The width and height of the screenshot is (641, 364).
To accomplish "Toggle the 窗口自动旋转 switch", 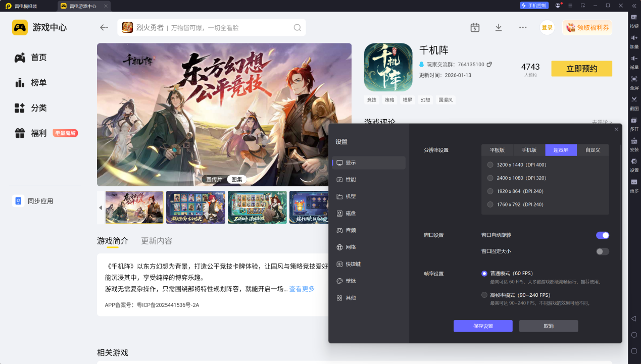I will coord(603,235).
